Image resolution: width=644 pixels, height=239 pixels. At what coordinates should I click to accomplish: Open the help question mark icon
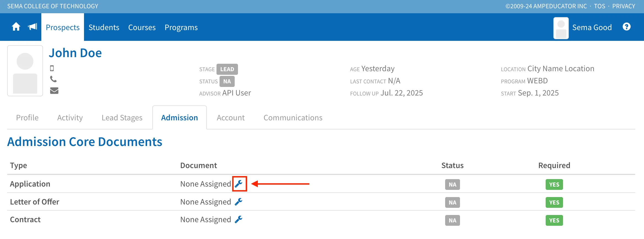pyautogui.click(x=626, y=27)
